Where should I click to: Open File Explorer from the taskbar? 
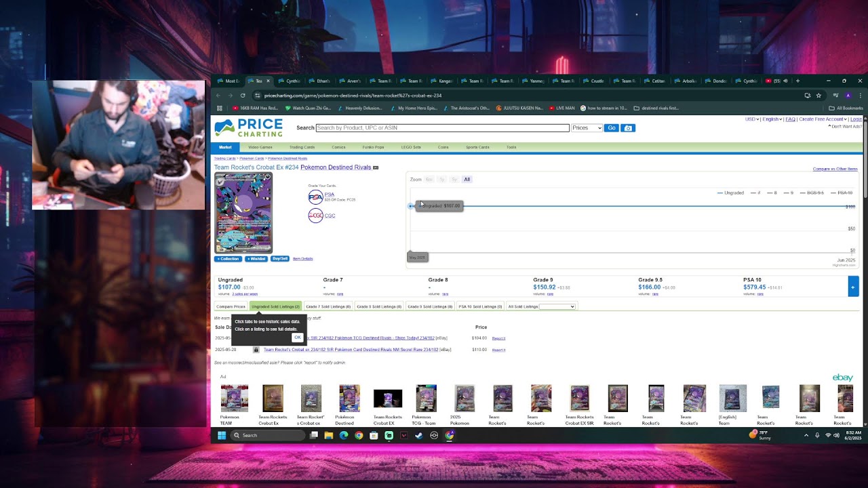(x=329, y=435)
